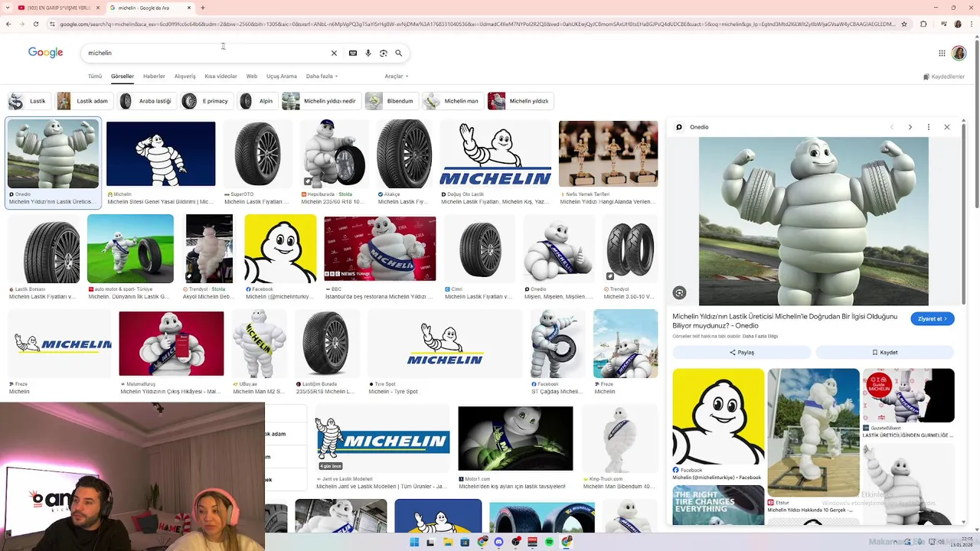Start voice search with the microphone icon
Viewport: 980px width, 551px height.
pyautogui.click(x=368, y=53)
